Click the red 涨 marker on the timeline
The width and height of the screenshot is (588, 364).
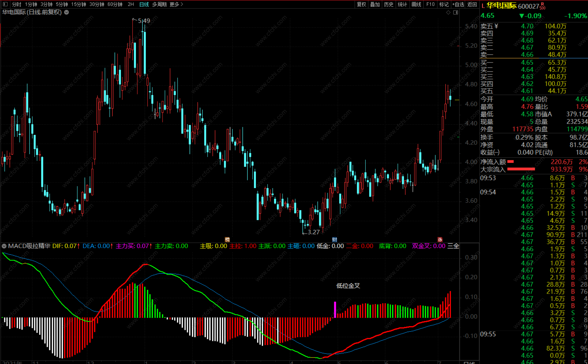coord(440,239)
